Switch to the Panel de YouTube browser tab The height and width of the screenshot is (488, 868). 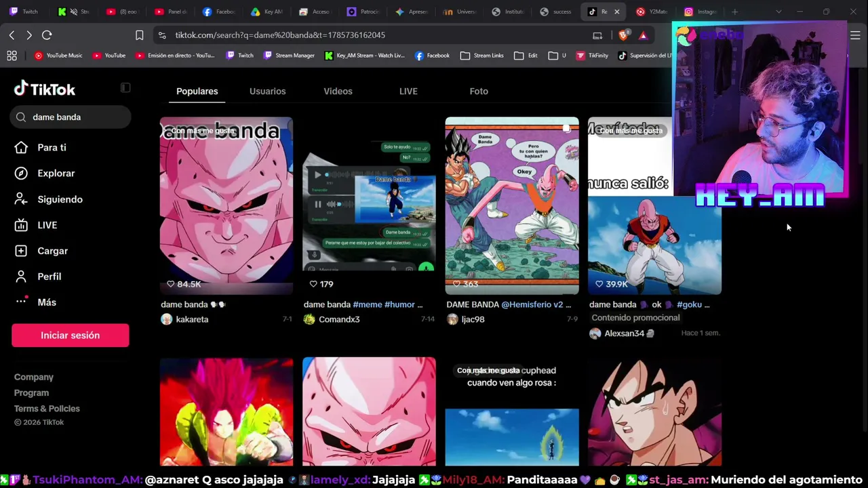[171, 12]
